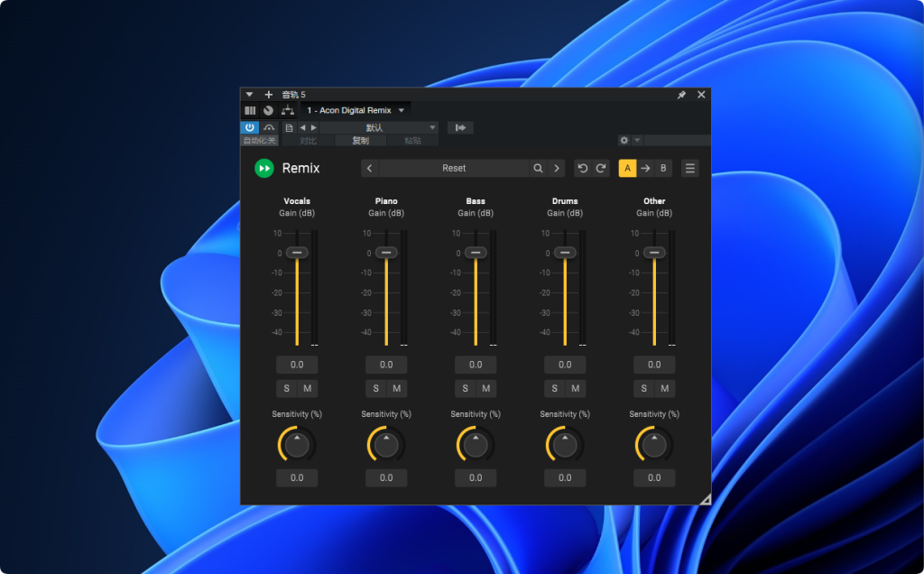Click the Bass gain value field
Screen dimensions: 924x574
(476, 365)
